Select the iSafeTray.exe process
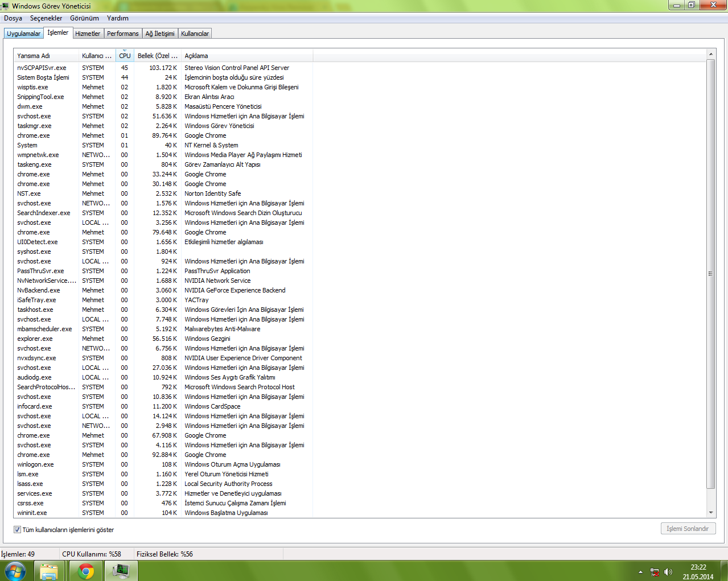Screen dimensions: 728x581 click(163, 300)
